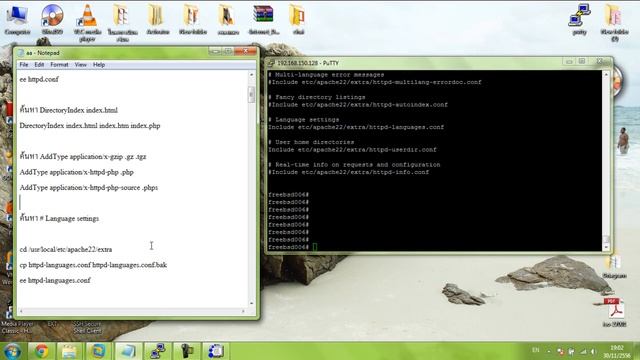This screenshot has width=640, height=360.
Task: Click the 'ee httpd-languages.conf' line in Notepad
Action: pyautogui.click(x=55, y=280)
